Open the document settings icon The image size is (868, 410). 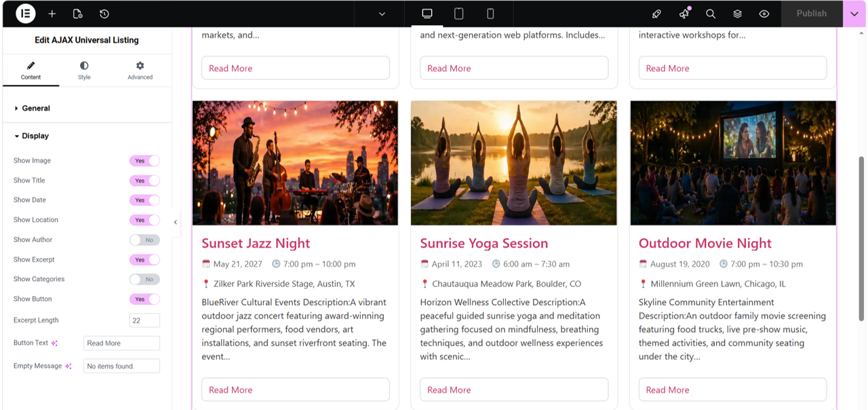tap(77, 14)
